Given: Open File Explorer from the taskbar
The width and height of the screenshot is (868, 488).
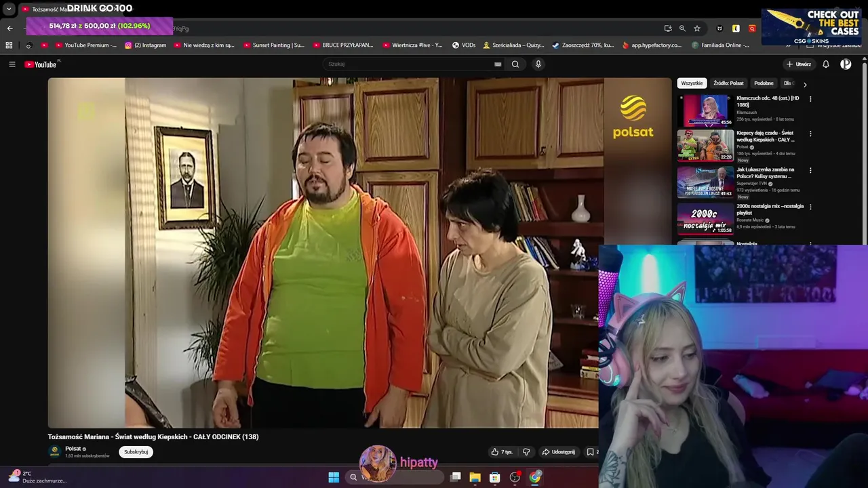Looking at the screenshot, I should tap(475, 477).
